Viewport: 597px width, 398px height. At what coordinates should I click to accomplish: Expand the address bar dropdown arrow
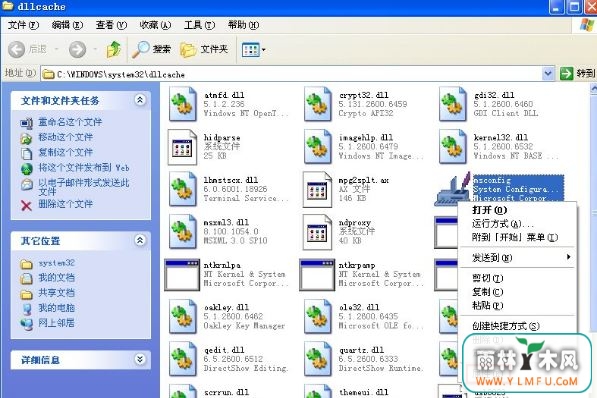pyautogui.click(x=548, y=74)
